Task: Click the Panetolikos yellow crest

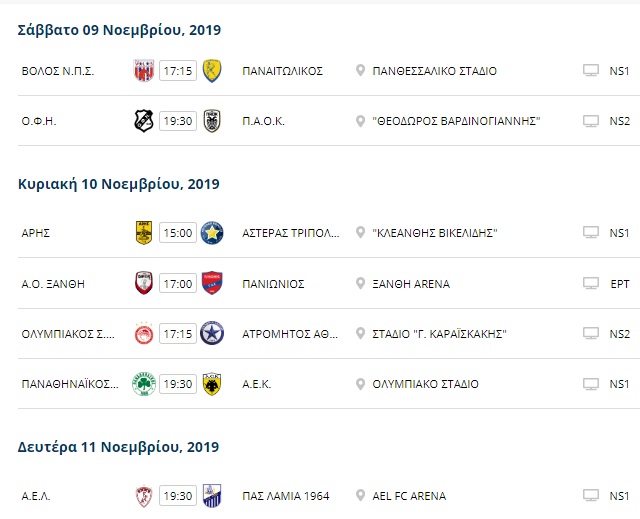Action: (212, 71)
